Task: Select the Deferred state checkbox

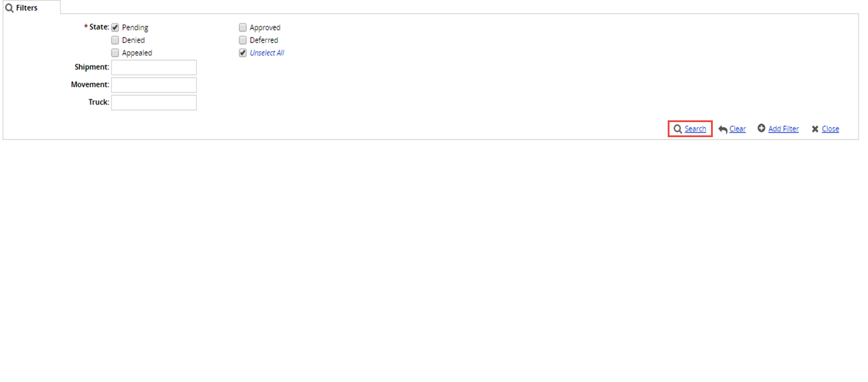Action: (x=243, y=40)
